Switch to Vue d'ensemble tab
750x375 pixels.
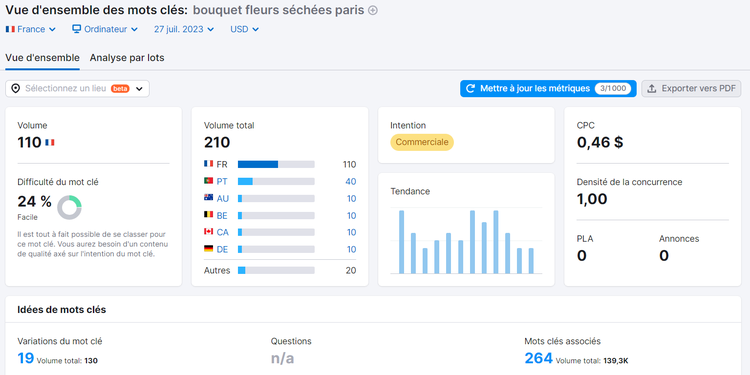[43, 58]
